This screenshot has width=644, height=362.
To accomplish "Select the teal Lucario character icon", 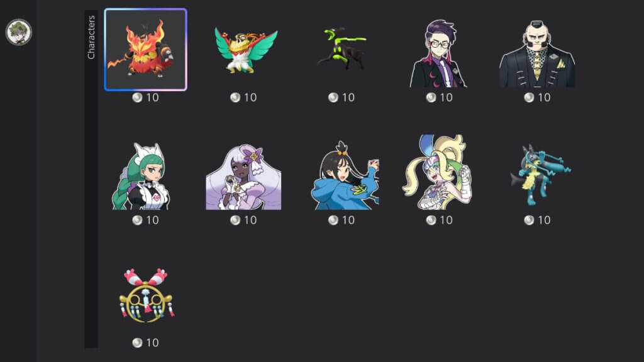I will [540, 174].
